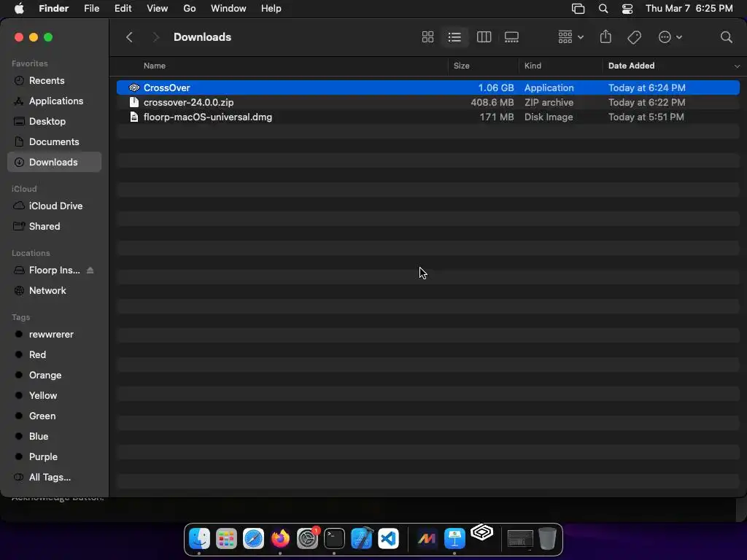The image size is (747, 560).
Task: Select the Yellow tag
Action: tap(54, 396)
